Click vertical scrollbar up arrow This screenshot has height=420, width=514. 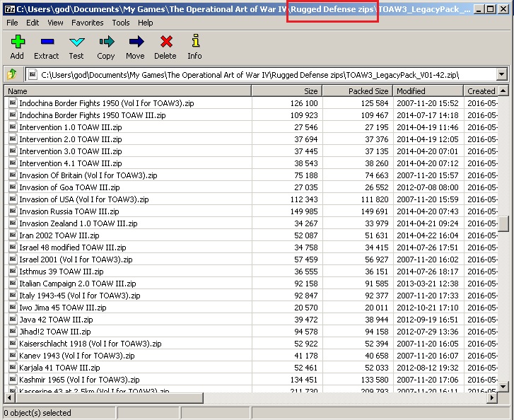point(503,91)
